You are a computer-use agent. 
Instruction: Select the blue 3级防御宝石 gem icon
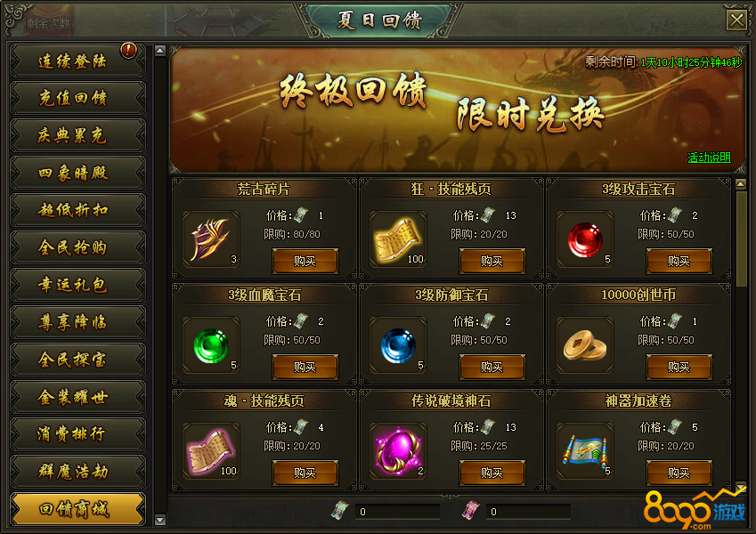coord(398,345)
